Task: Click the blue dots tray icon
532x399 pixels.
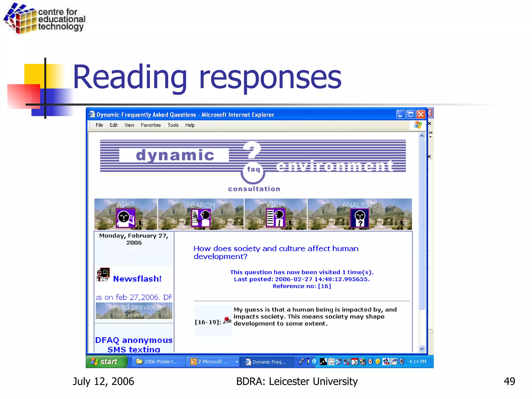Action: (x=394, y=362)
